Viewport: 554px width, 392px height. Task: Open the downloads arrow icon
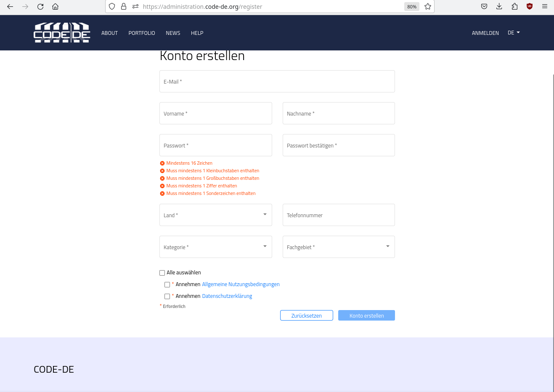499,6
